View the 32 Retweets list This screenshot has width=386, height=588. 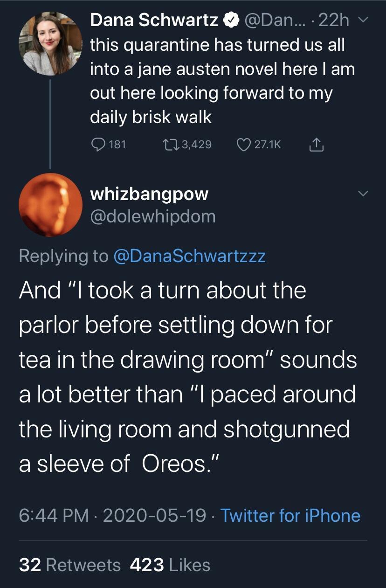pyautogui.click(x=70, y=565)
